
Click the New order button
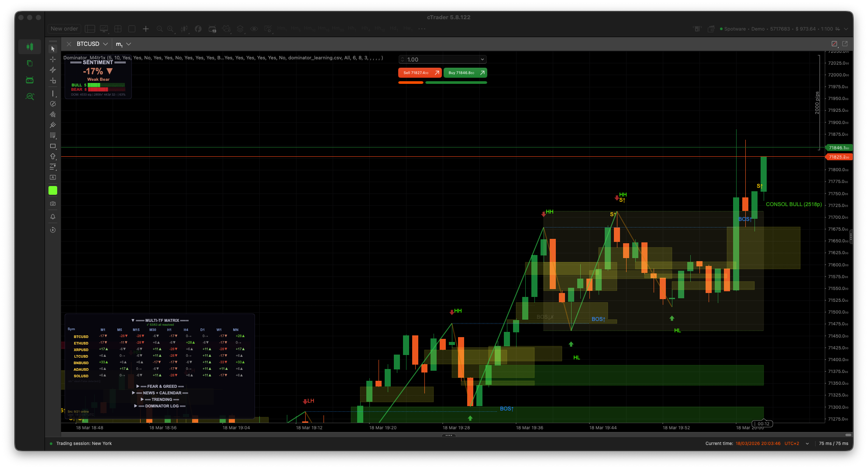pyautogui.click(x=64, y=29)
